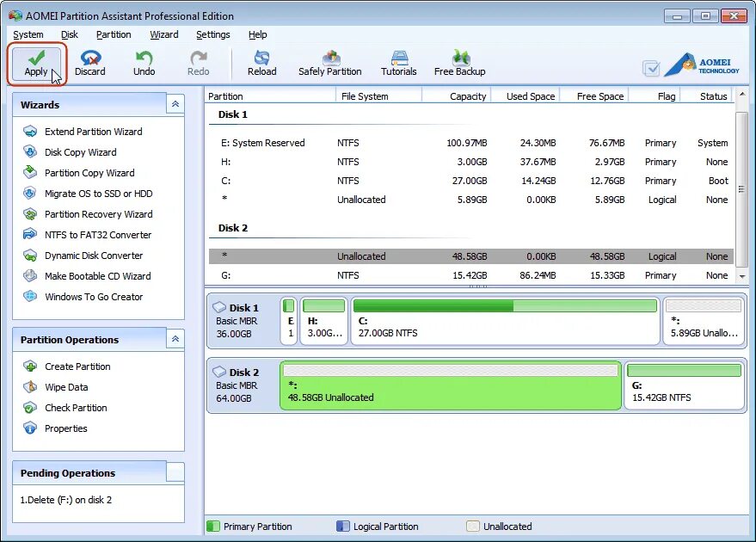
Task: Click 48.58GB Unallocated block on Disk 2
Action: (x=451, y=385)
